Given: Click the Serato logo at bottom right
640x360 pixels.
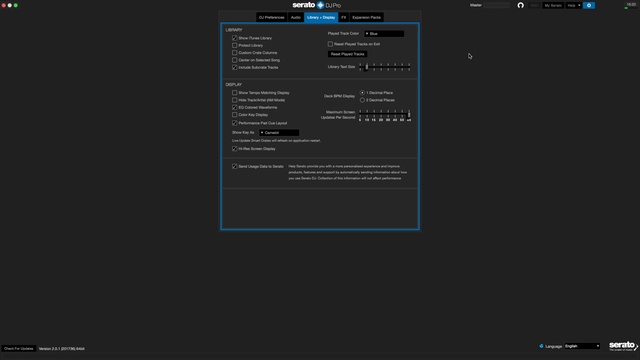Looking at the screenshot, I should (623, 346).
